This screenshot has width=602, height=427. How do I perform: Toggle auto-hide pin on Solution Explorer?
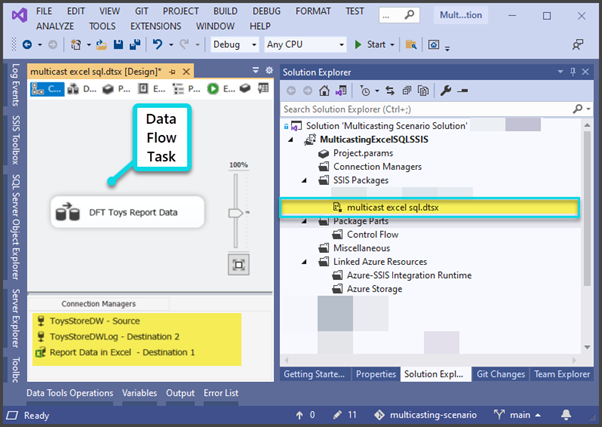(573, 72)
